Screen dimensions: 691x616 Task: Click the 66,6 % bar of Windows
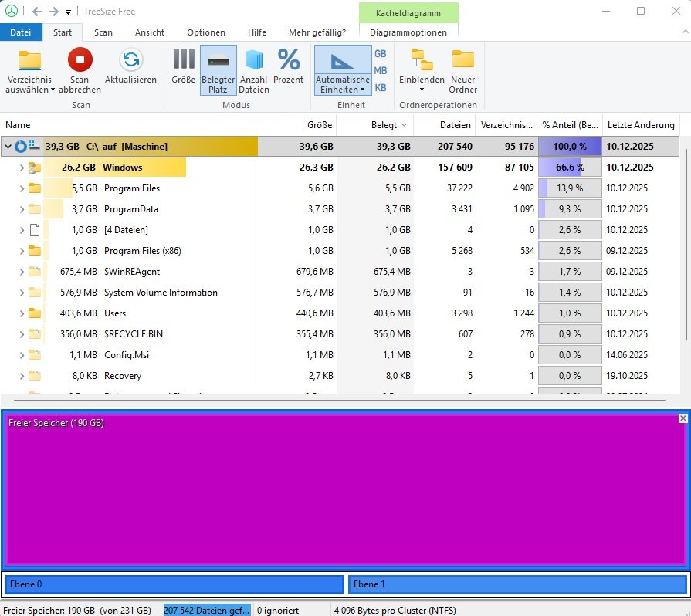click(x=570, y=168)
